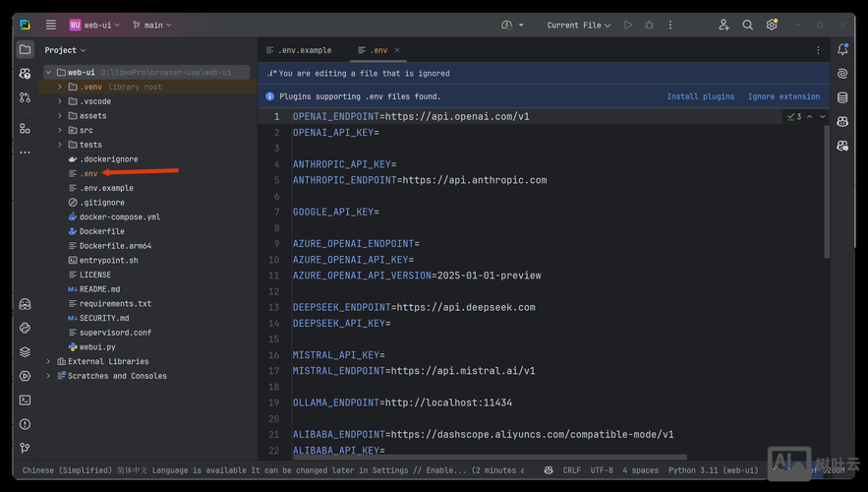Expand the External Libraries node
Screen dimensions: 868x492
pos(48,361)
